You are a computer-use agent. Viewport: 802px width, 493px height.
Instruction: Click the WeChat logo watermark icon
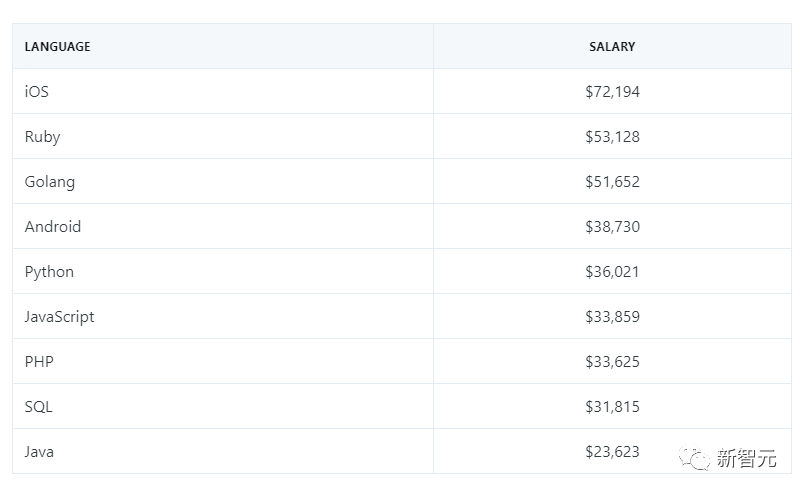click(695, 459)
